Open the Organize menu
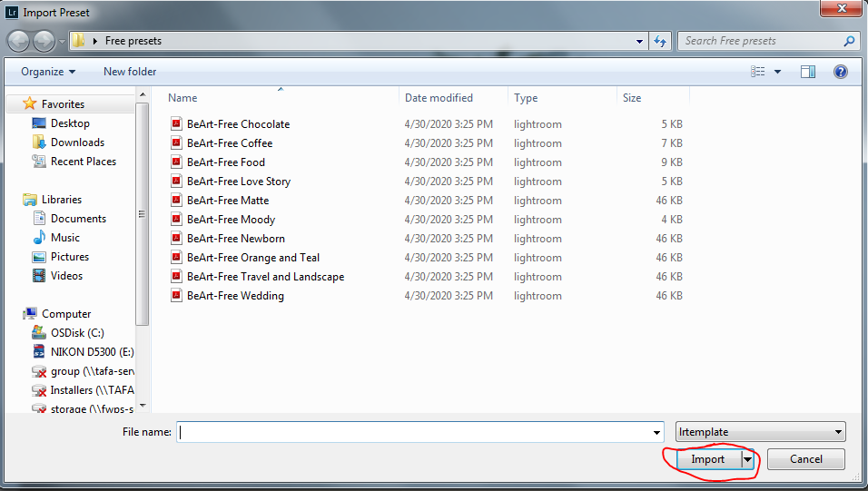 [x=48, y=72]
